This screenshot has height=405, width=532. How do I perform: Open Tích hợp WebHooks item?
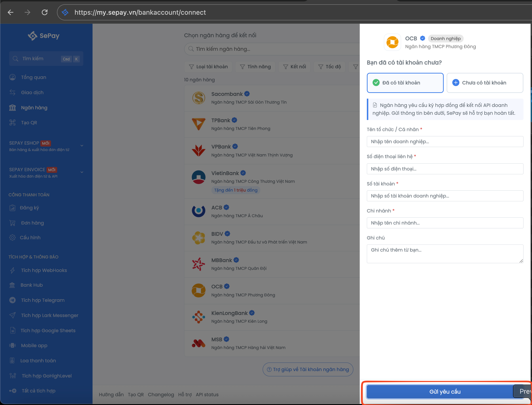44,270
